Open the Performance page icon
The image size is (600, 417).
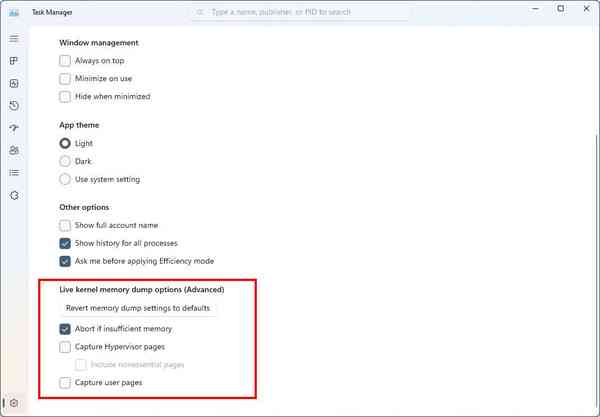[14, 83]
